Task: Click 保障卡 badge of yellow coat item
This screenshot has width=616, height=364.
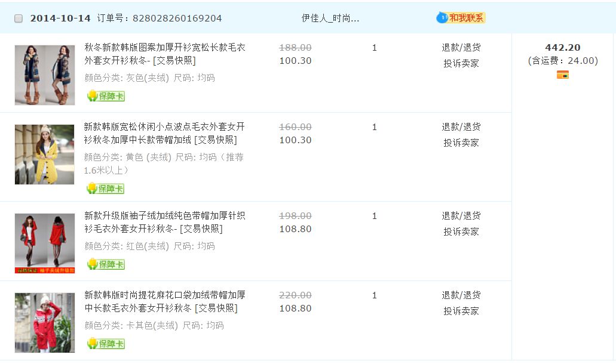Action: (x=106, y=189)
